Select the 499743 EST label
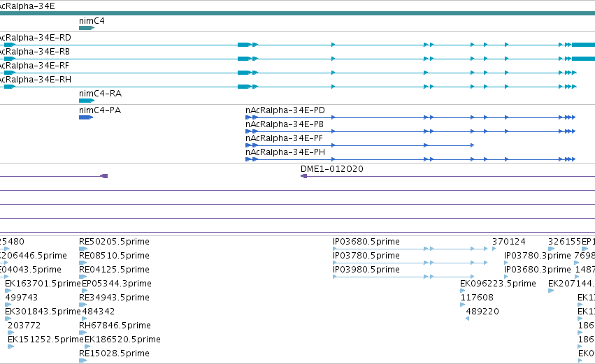Viewport: 595px width, 364px height. coord(22,298)
